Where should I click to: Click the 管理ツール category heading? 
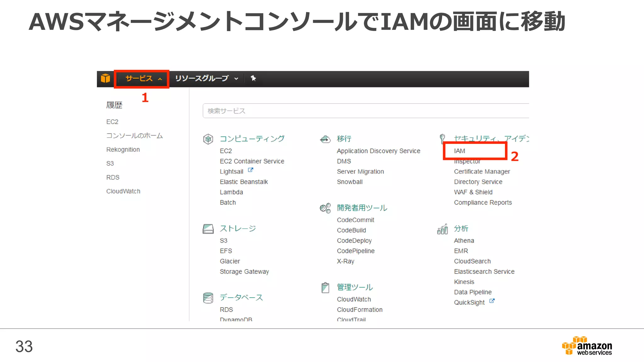coord(355,288)
